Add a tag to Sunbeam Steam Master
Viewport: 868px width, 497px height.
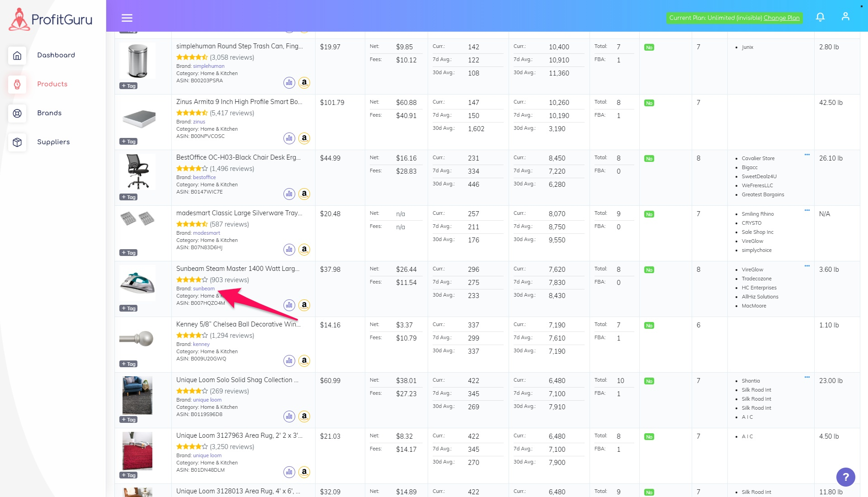coord(128,308)
